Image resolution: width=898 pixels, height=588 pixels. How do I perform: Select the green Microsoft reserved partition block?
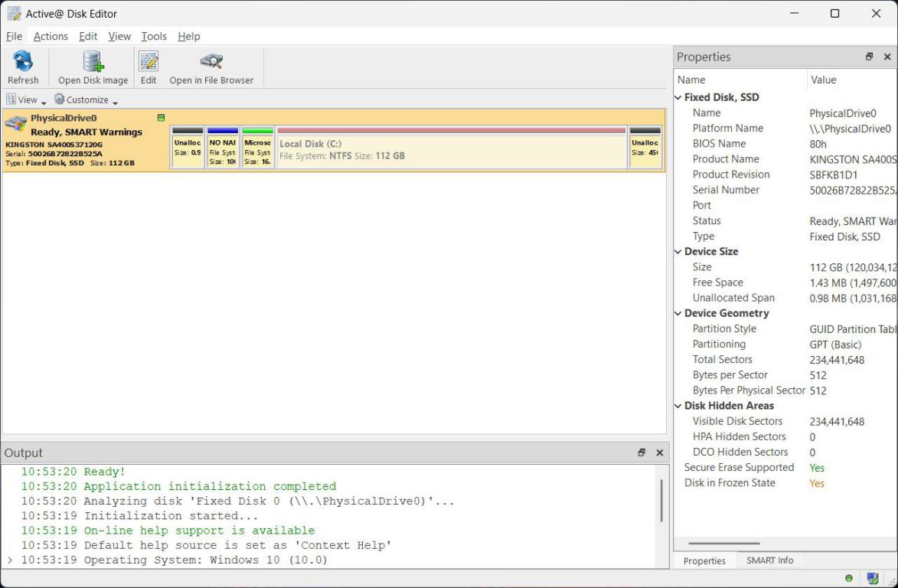258,148
